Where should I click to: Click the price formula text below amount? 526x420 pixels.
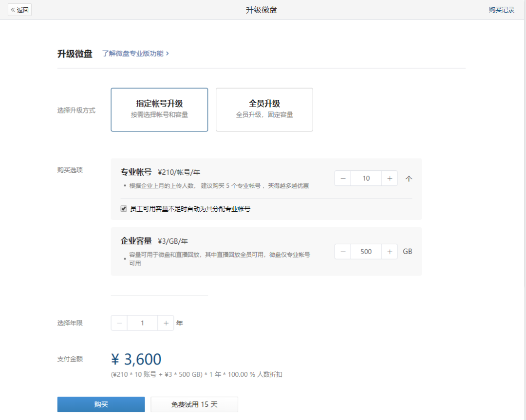197,374
